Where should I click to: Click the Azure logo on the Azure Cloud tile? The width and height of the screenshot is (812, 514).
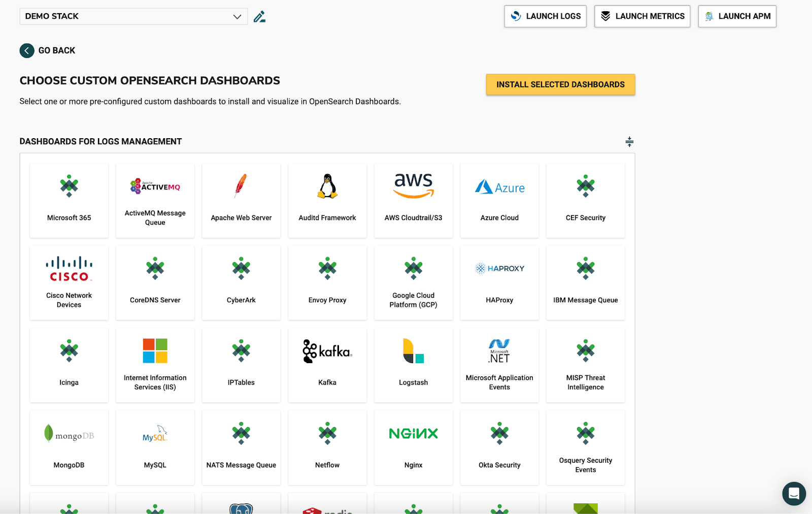[x=499, y=187]
